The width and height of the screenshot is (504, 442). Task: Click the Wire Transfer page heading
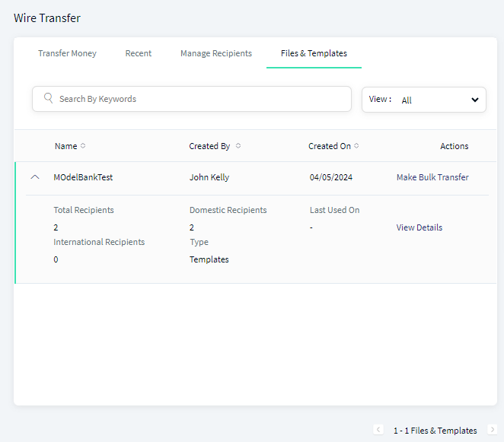point(47,18)
